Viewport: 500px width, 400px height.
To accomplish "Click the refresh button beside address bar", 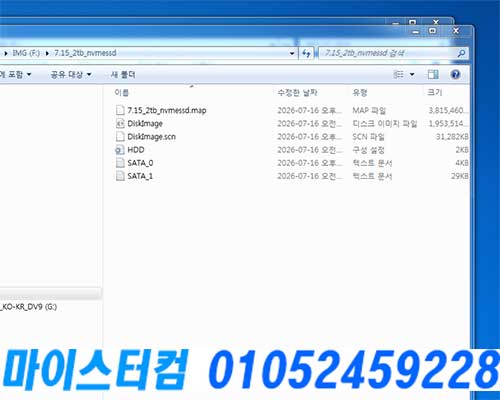I will pos(306,53).
